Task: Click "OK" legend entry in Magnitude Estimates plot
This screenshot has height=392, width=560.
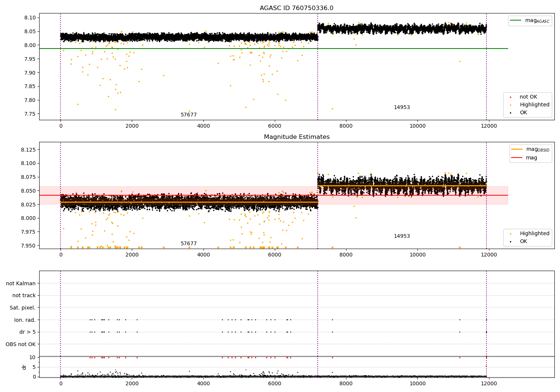Action: pyautogui.click(x=523, y=242)
